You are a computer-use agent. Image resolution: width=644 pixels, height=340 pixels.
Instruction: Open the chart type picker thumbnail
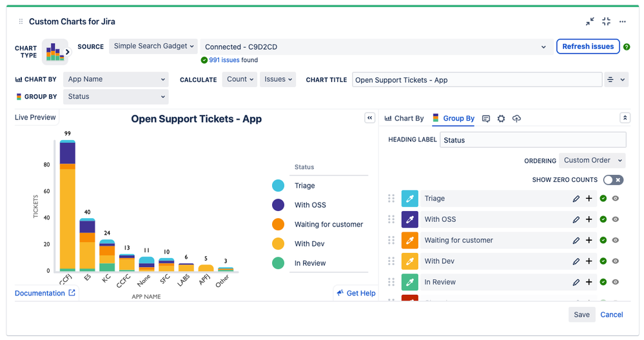pos(55,52)
